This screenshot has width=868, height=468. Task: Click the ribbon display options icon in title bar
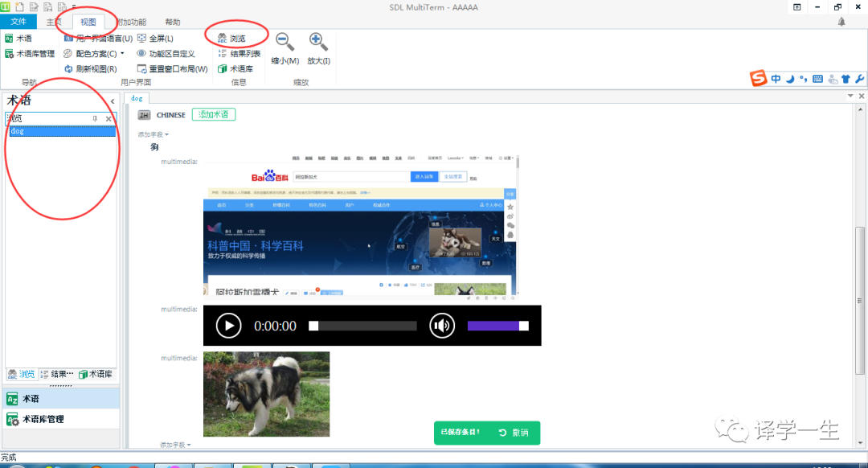797,7
